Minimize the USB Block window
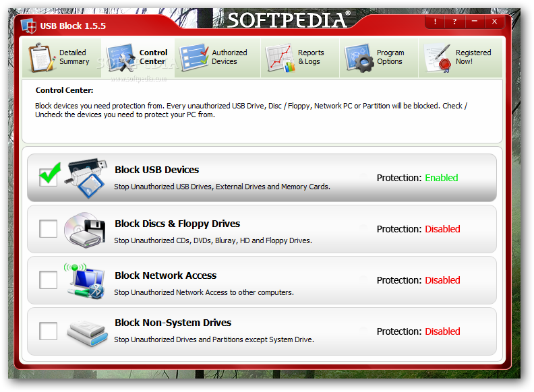 pos(474,22)
